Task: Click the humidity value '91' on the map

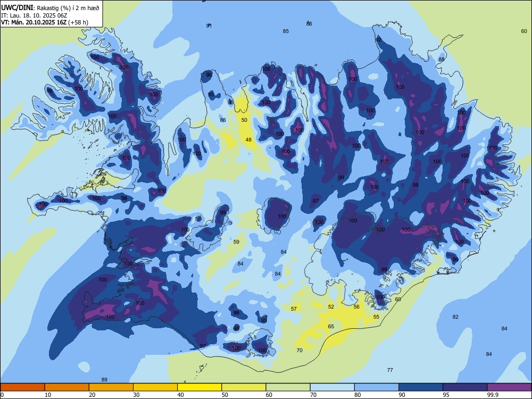Action: [209, 26]
